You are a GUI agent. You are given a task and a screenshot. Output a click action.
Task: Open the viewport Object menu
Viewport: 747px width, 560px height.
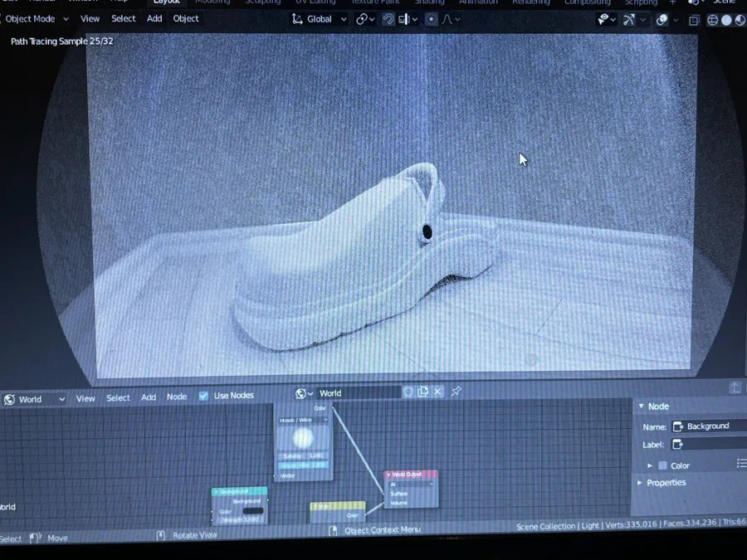tap(186, 18)
